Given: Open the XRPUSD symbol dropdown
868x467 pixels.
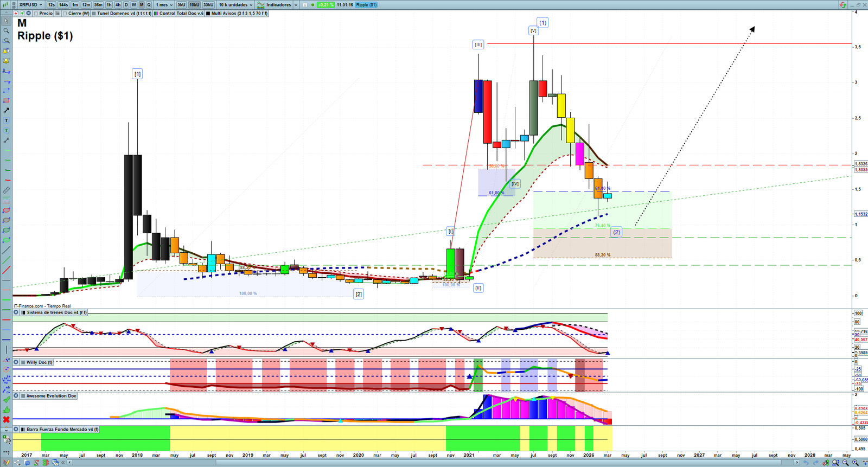Looking at the screenshot, I should 30,5.
